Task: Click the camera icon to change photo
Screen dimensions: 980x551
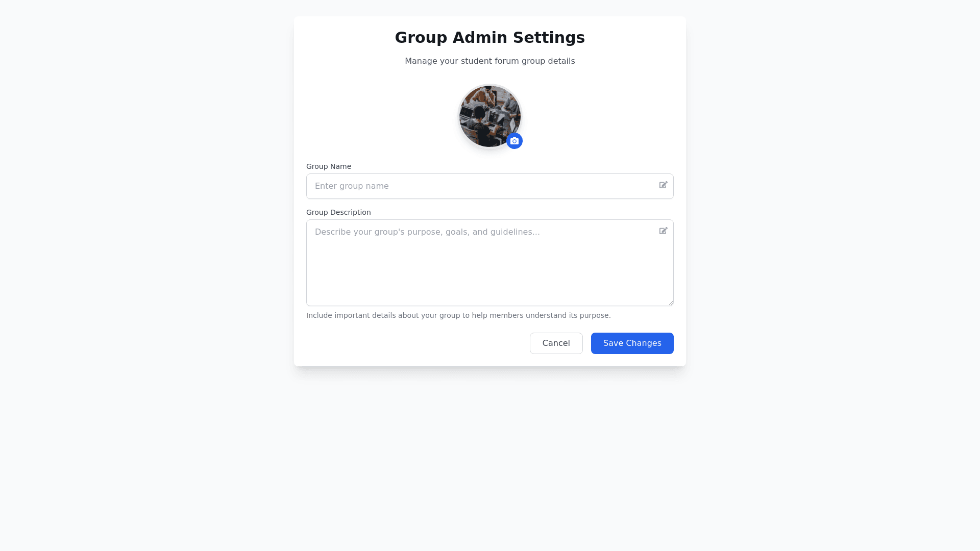Action: [514, 141]
